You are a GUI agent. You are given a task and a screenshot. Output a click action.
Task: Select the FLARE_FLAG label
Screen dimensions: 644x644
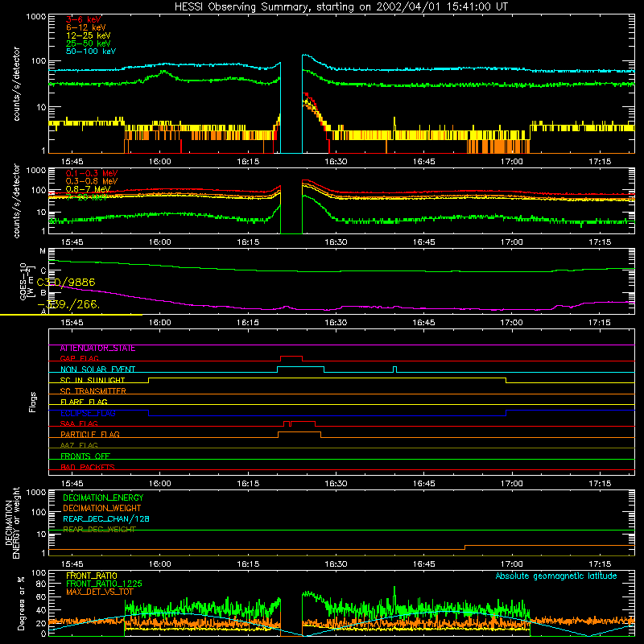(84, 402)
